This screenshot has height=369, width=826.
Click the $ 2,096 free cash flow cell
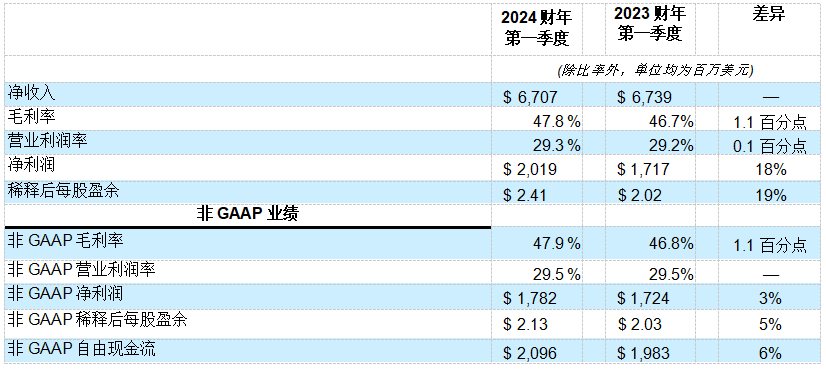[530, 353]
